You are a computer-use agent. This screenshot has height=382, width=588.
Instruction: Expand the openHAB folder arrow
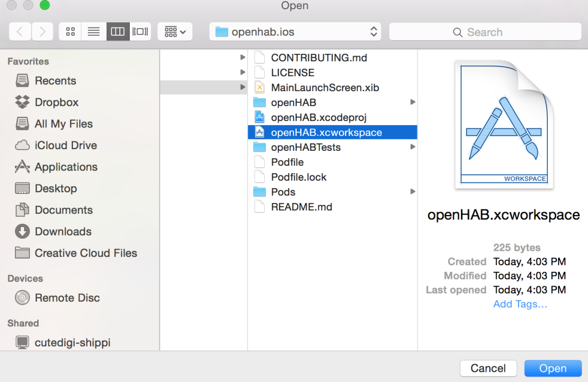point(412,102)
